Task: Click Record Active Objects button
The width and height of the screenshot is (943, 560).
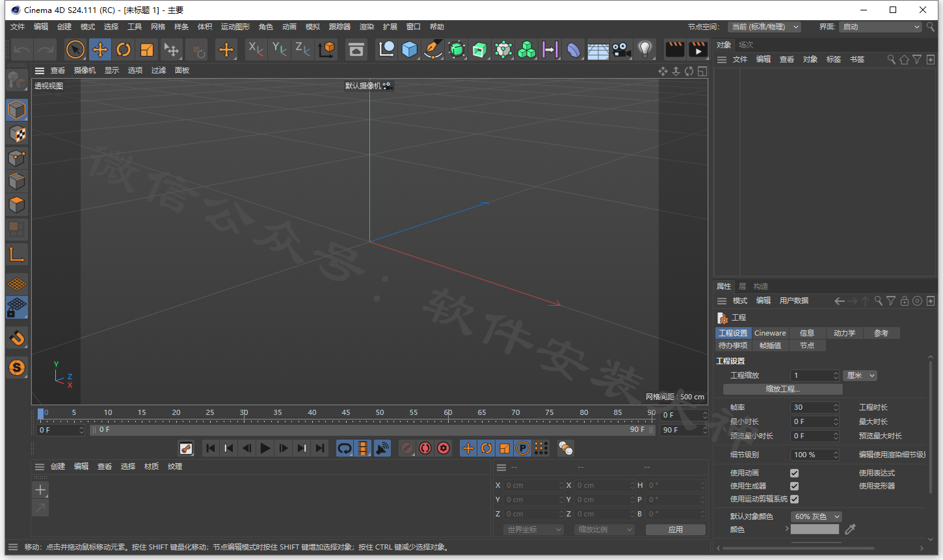Action: (x=407, y=448)
